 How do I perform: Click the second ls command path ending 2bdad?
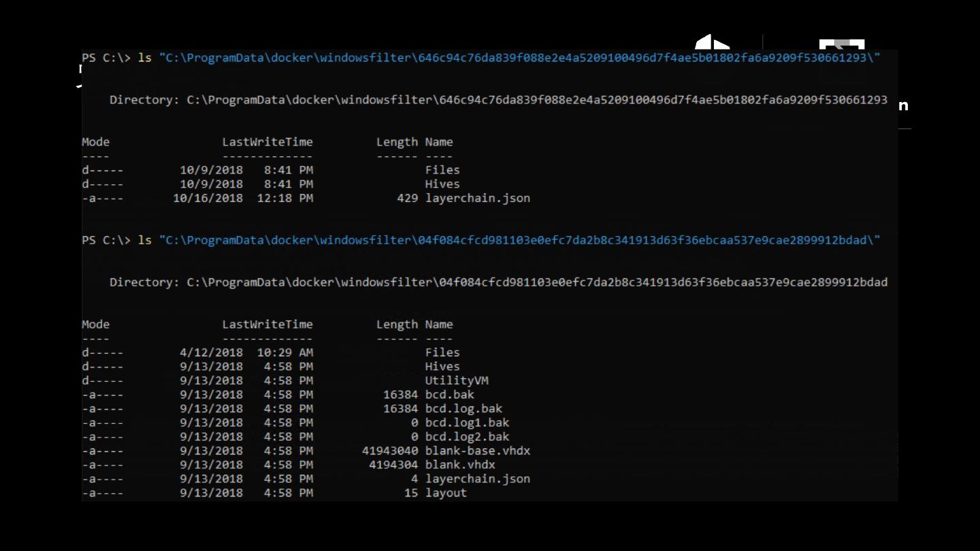519,240
